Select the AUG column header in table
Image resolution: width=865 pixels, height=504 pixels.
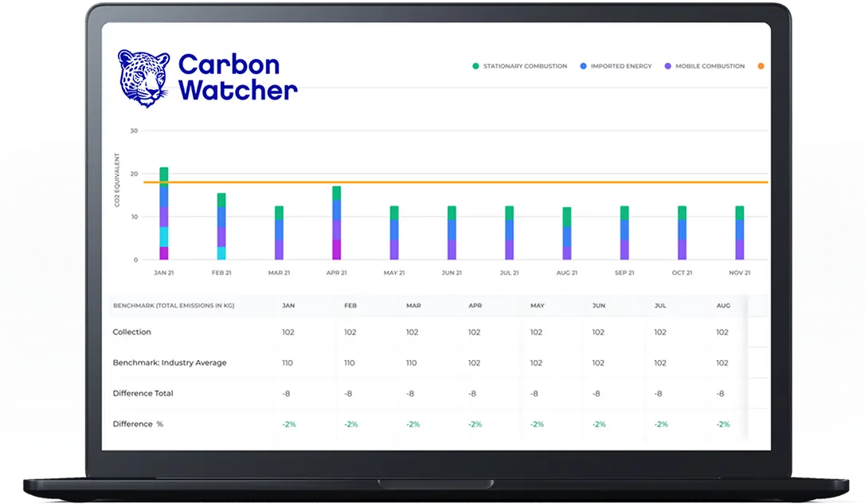pos(722,305)
